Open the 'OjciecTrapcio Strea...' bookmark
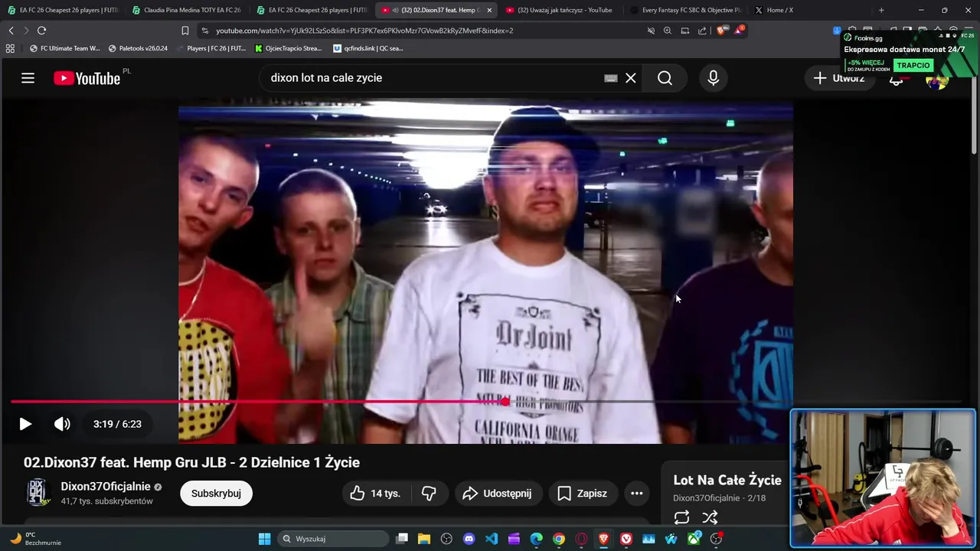 tap(288, 48)
